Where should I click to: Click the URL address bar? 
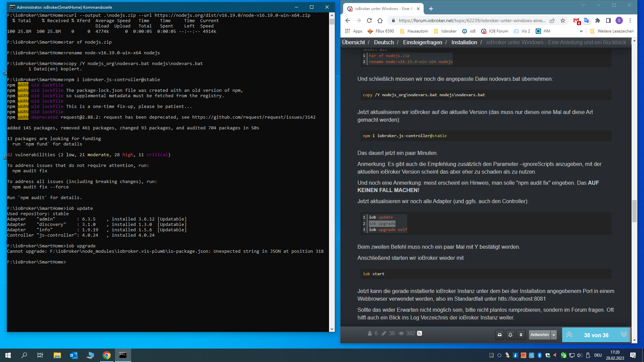point(472,20)
